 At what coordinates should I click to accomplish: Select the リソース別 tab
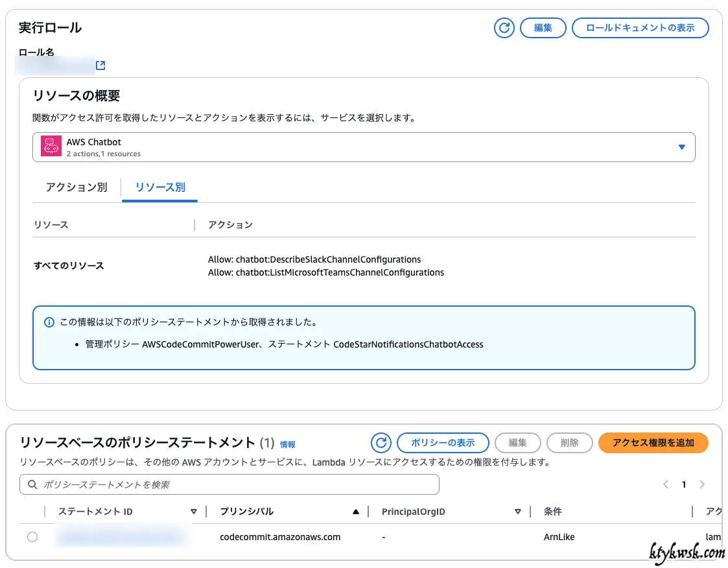point(160,187)
